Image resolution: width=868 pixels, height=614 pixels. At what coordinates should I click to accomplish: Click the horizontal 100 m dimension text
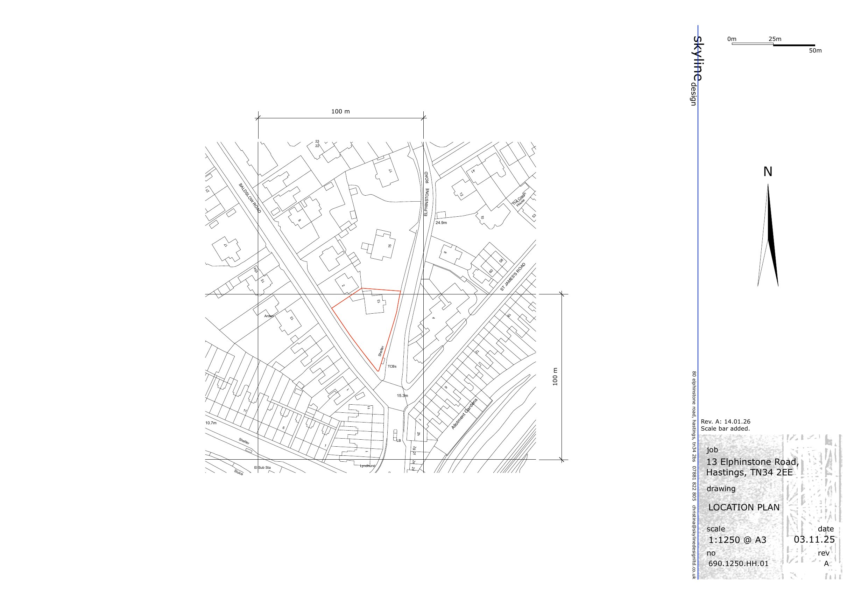(340, 112)
